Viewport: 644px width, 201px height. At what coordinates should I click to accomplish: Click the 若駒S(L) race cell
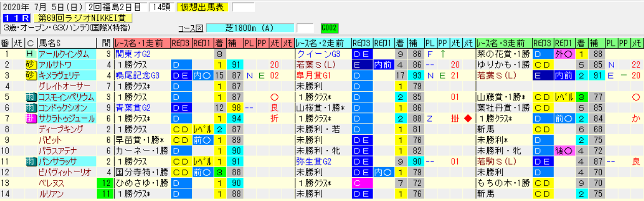503,161
